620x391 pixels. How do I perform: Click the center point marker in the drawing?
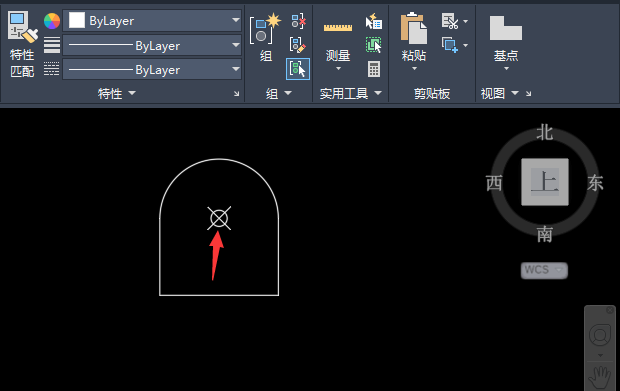point(219,218)
